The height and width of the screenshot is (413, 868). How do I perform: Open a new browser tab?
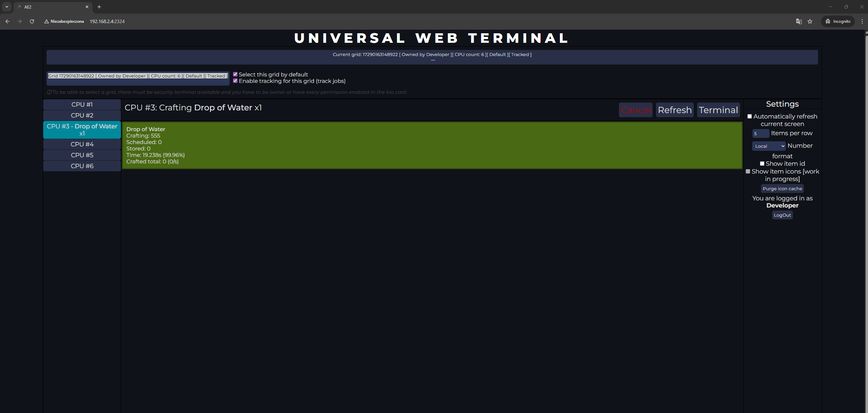99,7
